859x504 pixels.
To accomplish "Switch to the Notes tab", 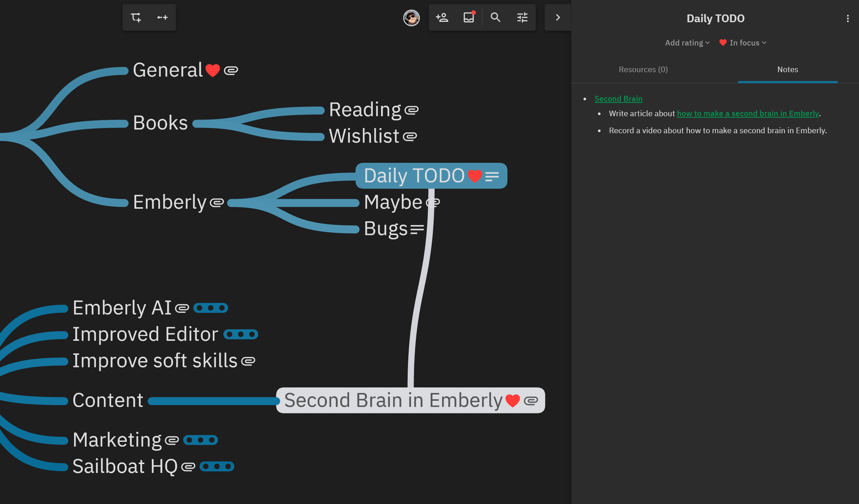I will (x=788, y=69).
